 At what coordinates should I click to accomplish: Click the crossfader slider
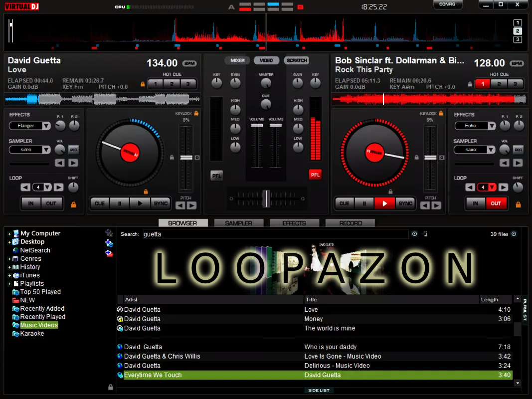click(267, 199)
